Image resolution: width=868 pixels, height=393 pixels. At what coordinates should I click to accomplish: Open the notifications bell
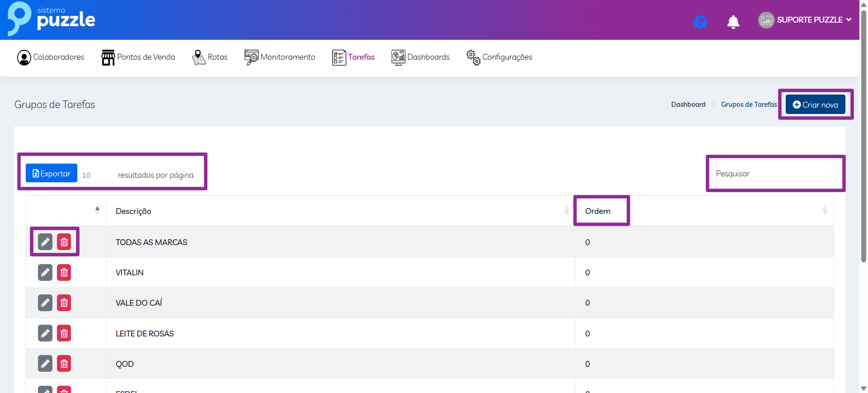click(x=733, y=22)
